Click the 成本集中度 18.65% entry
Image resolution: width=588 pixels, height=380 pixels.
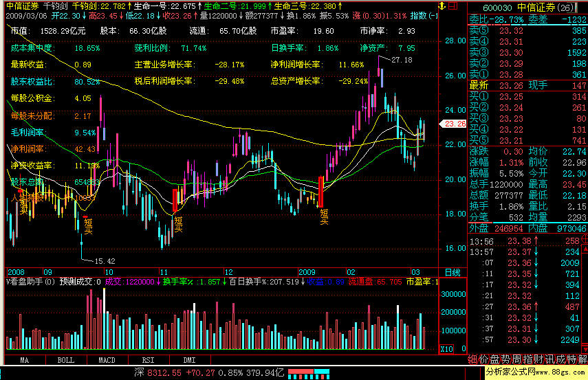click(55, 48)
